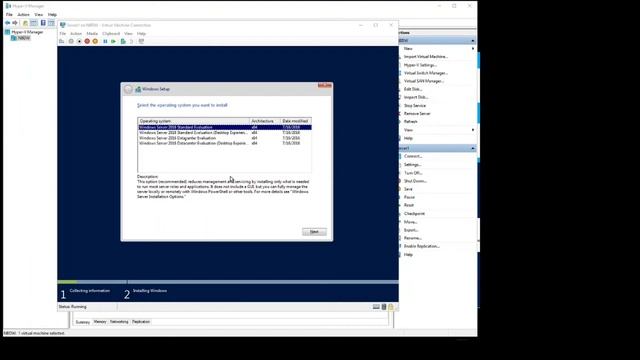Select Datacenter Evaluation (Desktop Experience) row

coord(224,143)
